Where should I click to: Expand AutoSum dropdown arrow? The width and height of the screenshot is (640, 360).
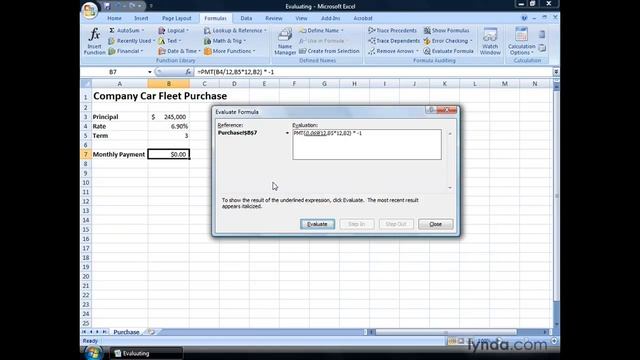tap(143, 31)
